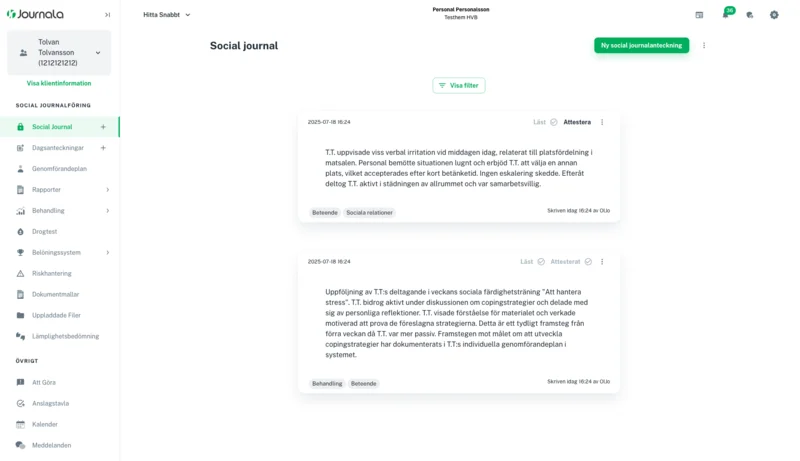Screen dimensions: 800x461
Task: Collapse the sidebar with the arrow icon
Action: click(107, 15)
